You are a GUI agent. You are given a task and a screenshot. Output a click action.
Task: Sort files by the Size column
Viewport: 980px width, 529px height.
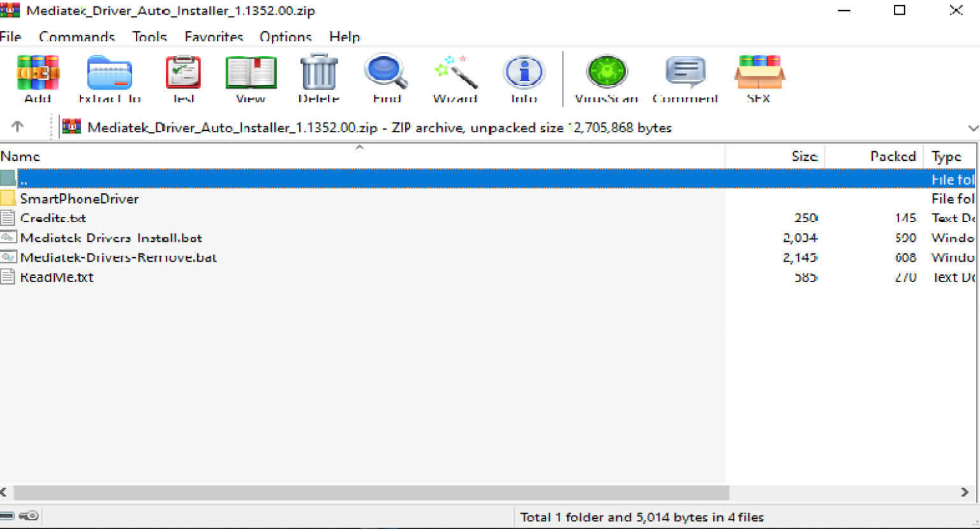point(804,156)
